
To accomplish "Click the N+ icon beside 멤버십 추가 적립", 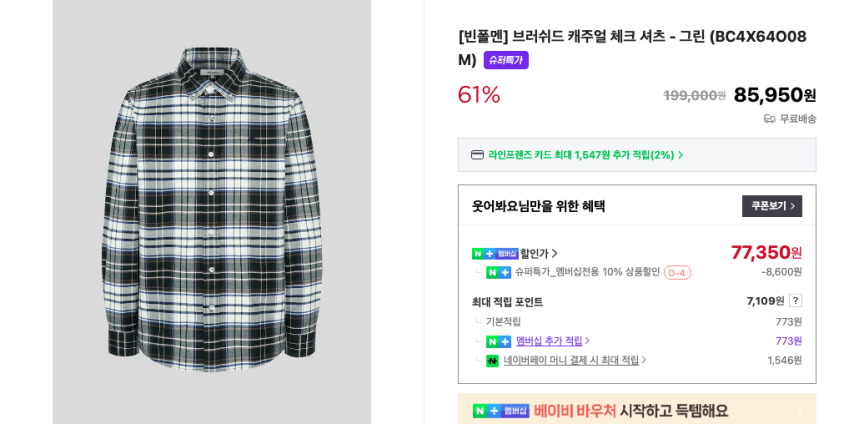I will point(499,341).
